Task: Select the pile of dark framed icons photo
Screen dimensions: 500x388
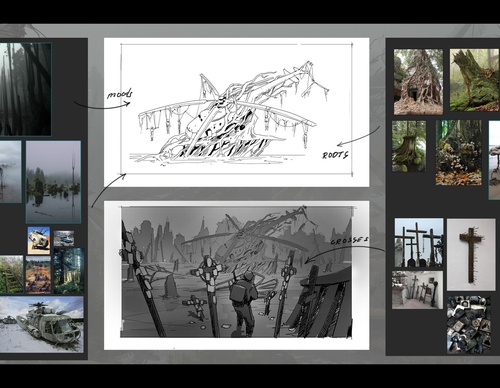Action: coord(469,325)
